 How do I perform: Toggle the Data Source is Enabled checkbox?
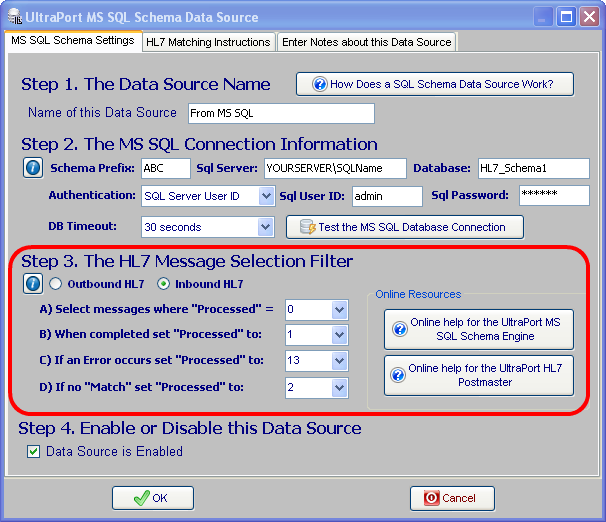point(33,452)
